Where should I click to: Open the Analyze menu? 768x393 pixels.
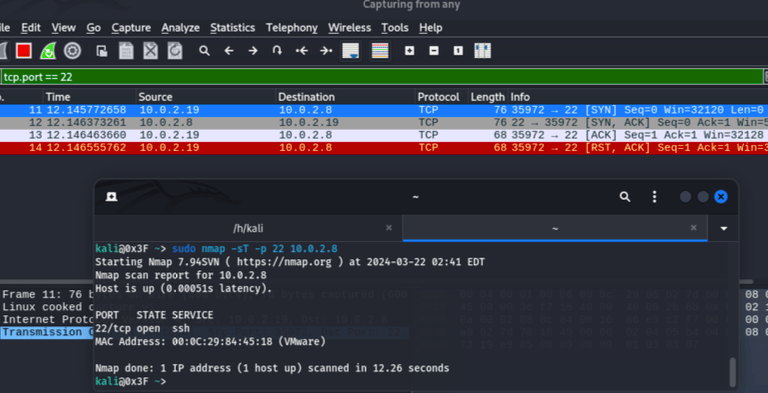[181, 28]
